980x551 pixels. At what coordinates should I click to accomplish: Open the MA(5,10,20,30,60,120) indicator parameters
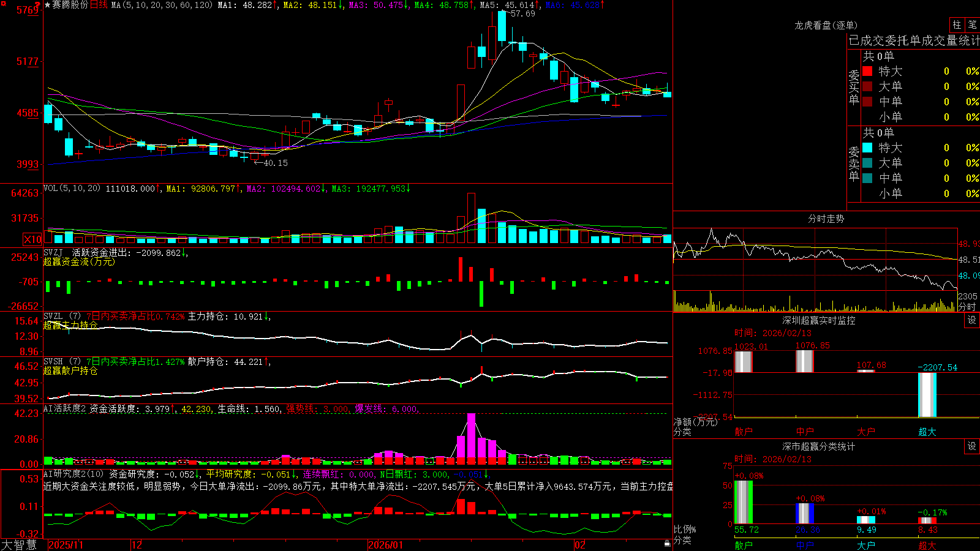tap(162, 5)
